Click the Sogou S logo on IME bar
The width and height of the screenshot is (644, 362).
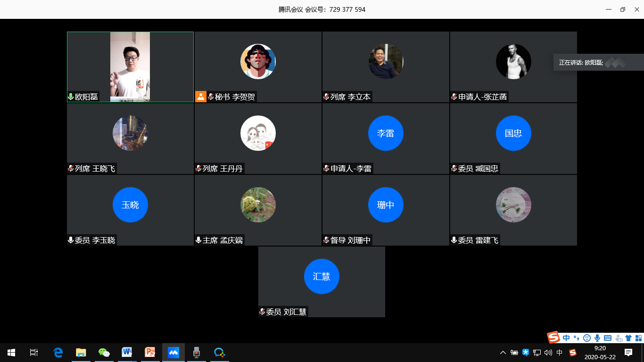click(553, 337)
